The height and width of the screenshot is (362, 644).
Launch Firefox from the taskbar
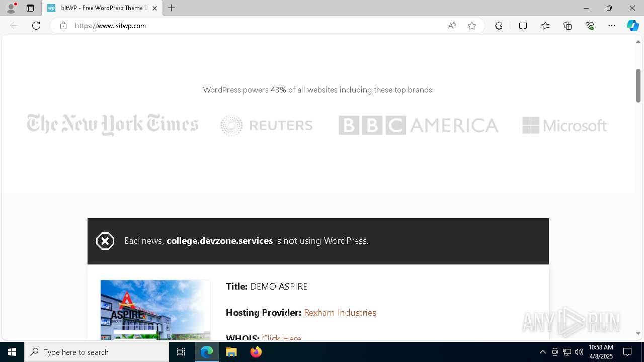[256, 352]
